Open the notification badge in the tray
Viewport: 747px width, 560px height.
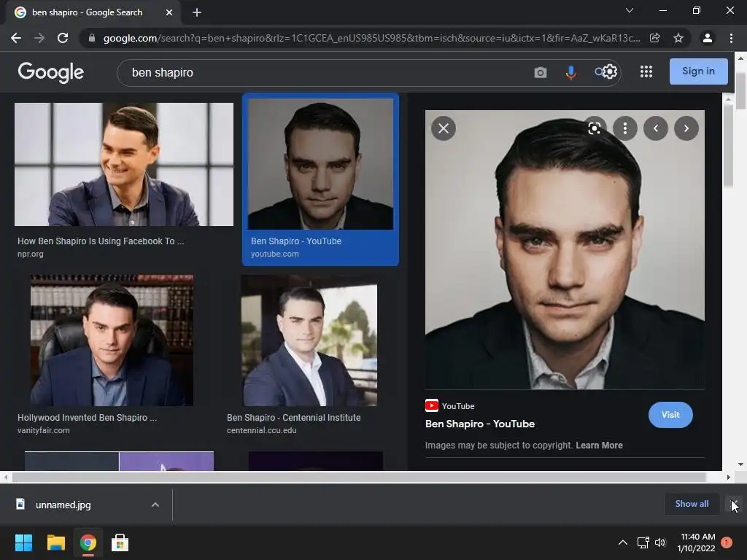click(x=727, y=542)
